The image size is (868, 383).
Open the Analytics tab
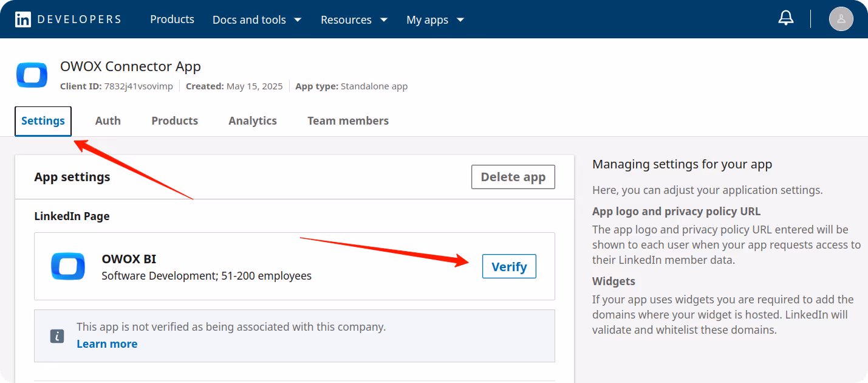(x=252, y=120)
